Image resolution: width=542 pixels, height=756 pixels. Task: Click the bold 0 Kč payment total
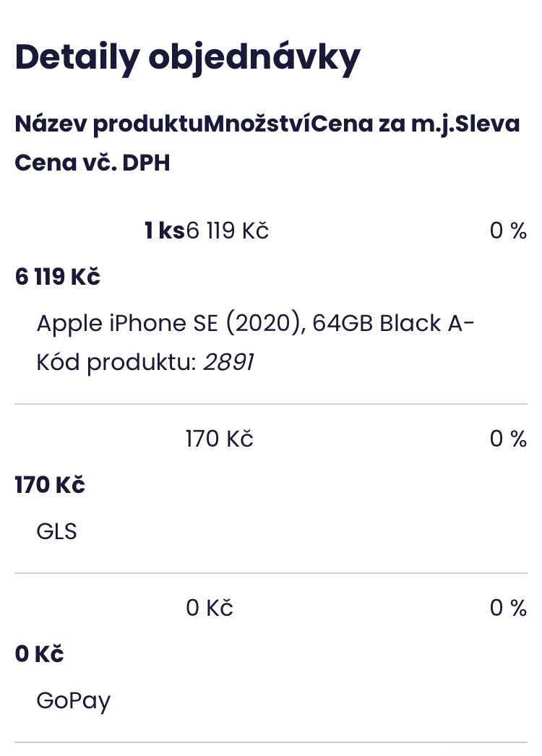[x=40, y=654]
